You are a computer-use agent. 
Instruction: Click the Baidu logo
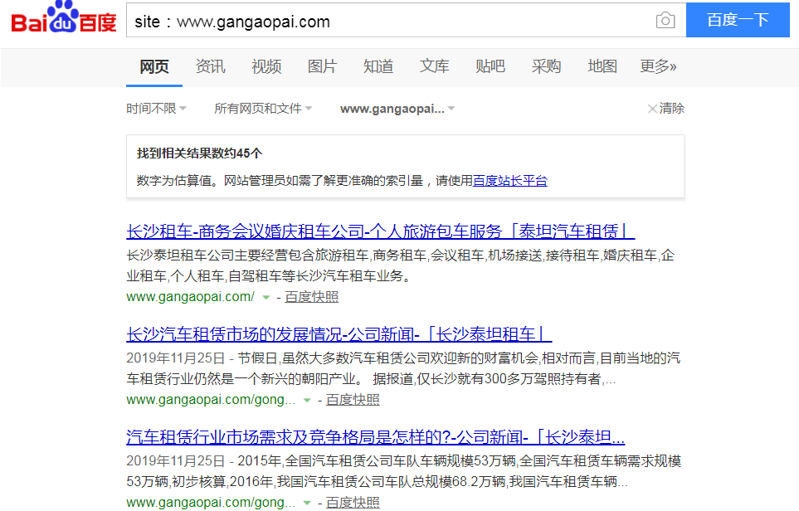click(64, 18)
